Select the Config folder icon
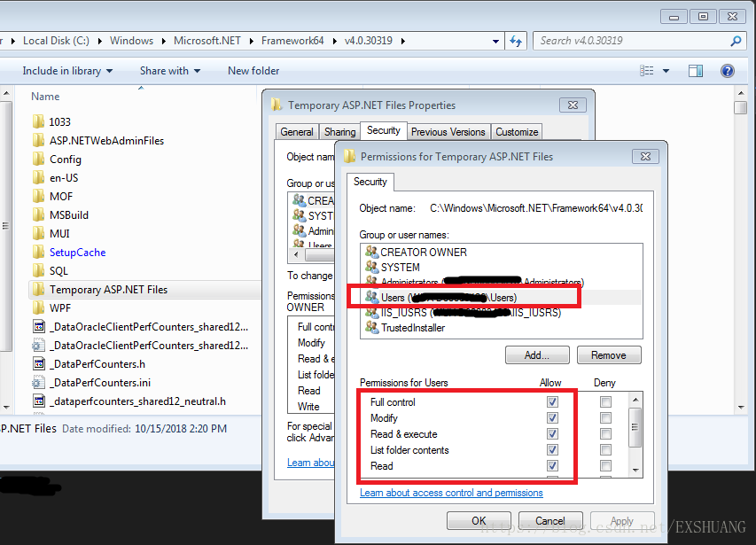Screen dimensions: 756x545 (x=39, y=159)
